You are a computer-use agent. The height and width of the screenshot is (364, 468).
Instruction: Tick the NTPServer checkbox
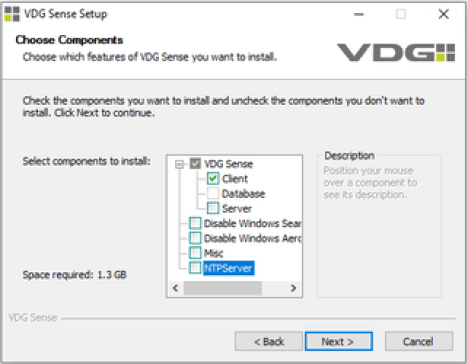click(195, 268)
